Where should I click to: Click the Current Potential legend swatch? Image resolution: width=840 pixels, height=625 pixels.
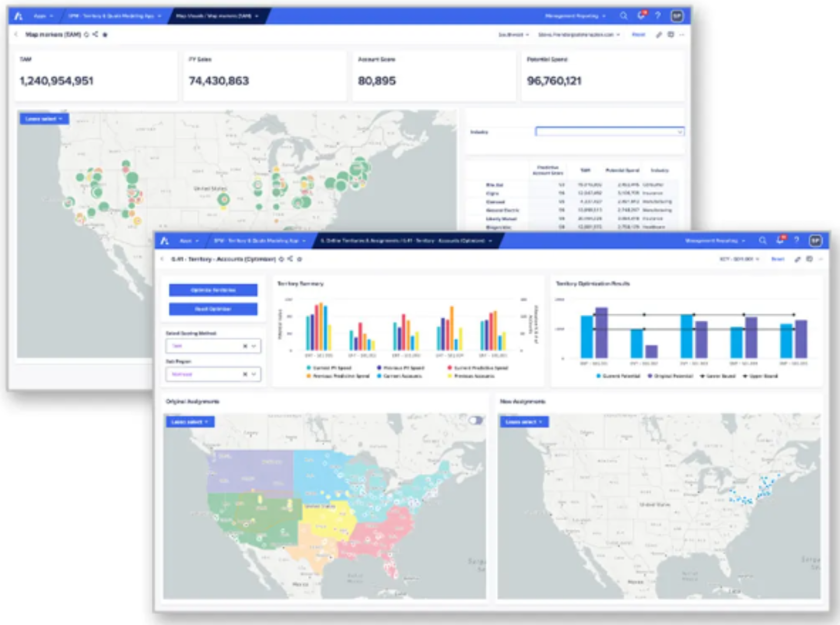point(598,375)
